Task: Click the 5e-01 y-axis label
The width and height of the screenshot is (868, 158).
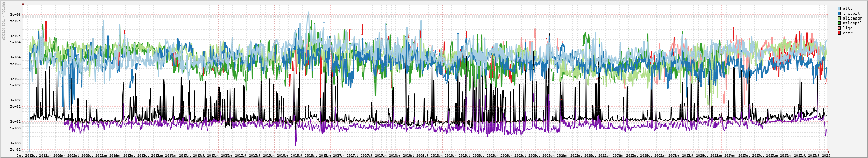Action: pyautogui.click(x=15, y=150)
